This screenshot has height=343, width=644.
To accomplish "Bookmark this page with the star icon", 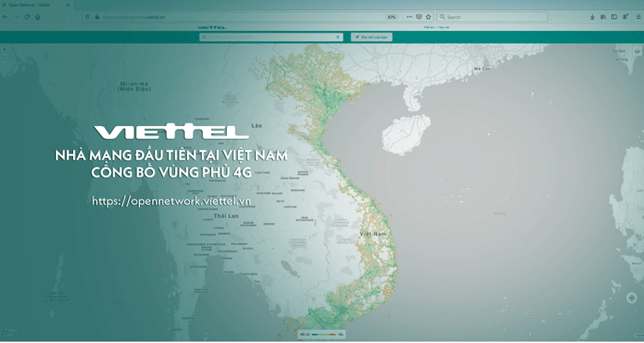I will coord(428,17).
